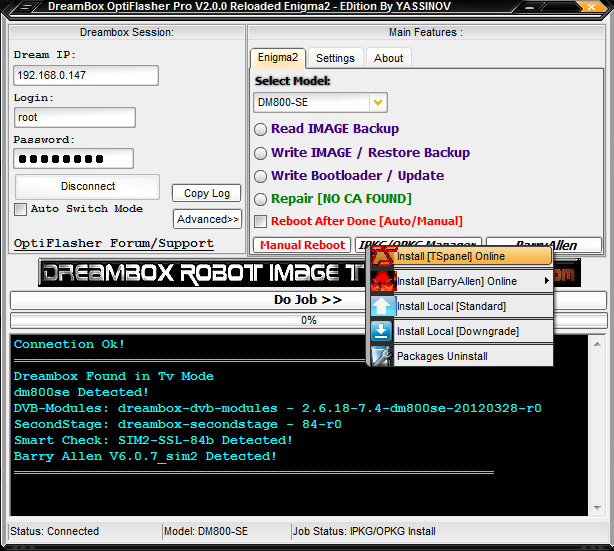Switch to the Enigma2 tab

(x=278, y=58)
